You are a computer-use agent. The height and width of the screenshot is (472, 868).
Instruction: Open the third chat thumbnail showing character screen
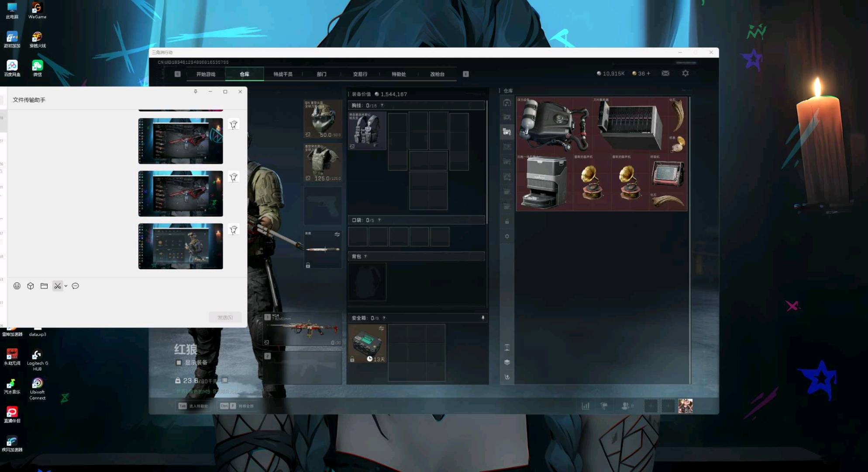(180, 246)
